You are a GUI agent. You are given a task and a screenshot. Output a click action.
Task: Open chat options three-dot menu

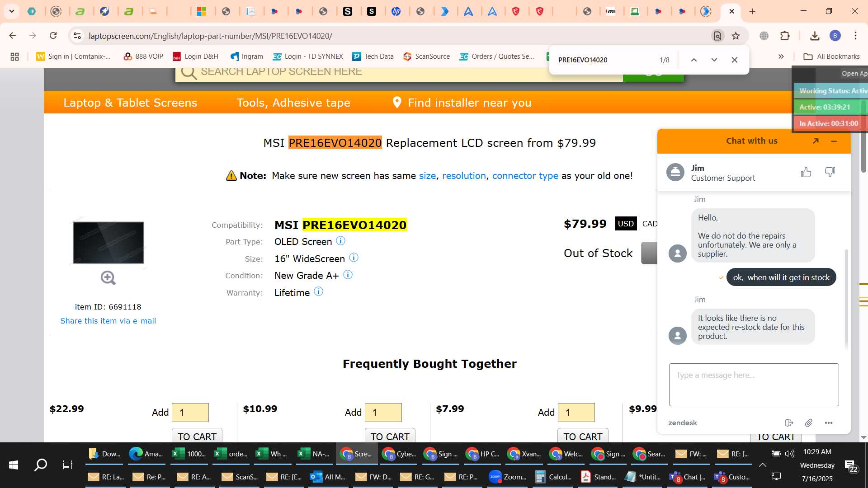pos(829,423)
